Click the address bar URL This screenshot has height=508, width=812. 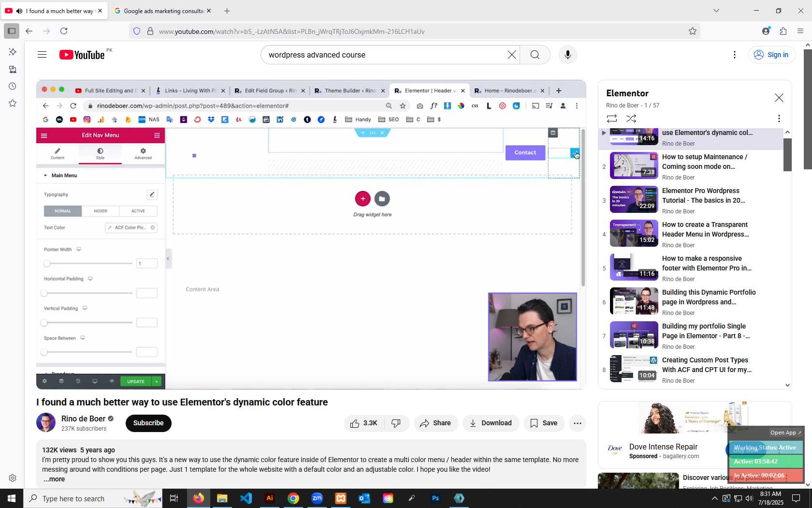click(x=292, y=31)
